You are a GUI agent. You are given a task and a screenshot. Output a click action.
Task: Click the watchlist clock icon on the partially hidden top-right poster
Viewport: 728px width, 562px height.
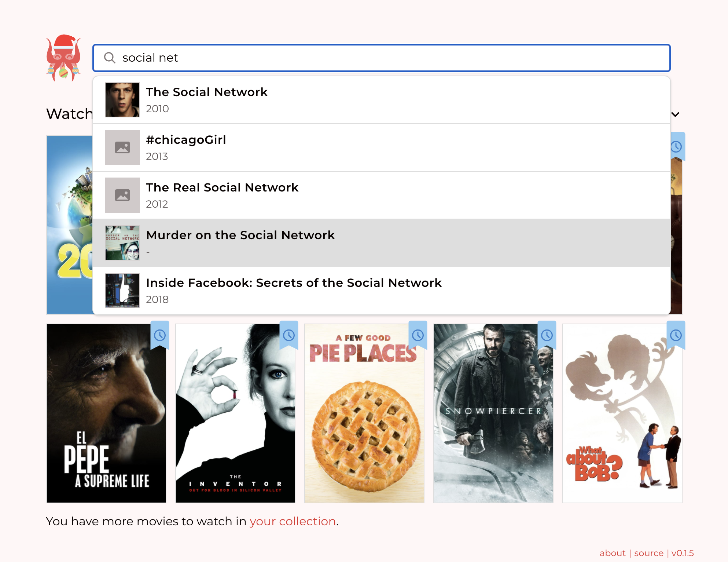pyautogui.click(x=677, y=147)
